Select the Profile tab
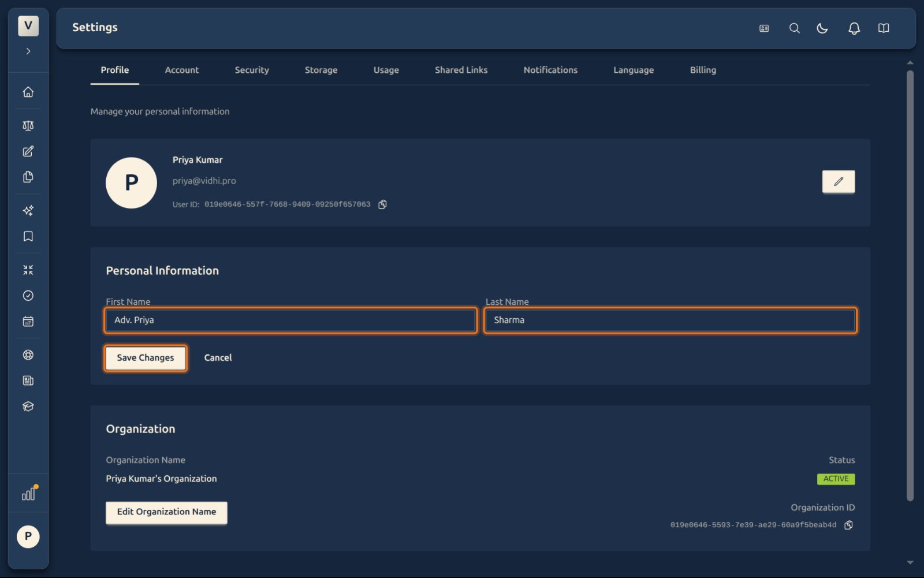 (x=115, y=70)
